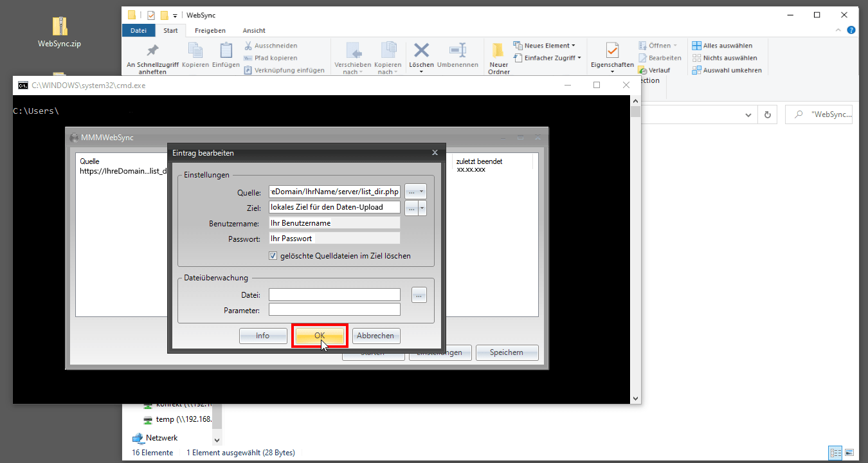
Task: Pin with An Schnellzugriff anheften icon
Action: pos(152,51)
